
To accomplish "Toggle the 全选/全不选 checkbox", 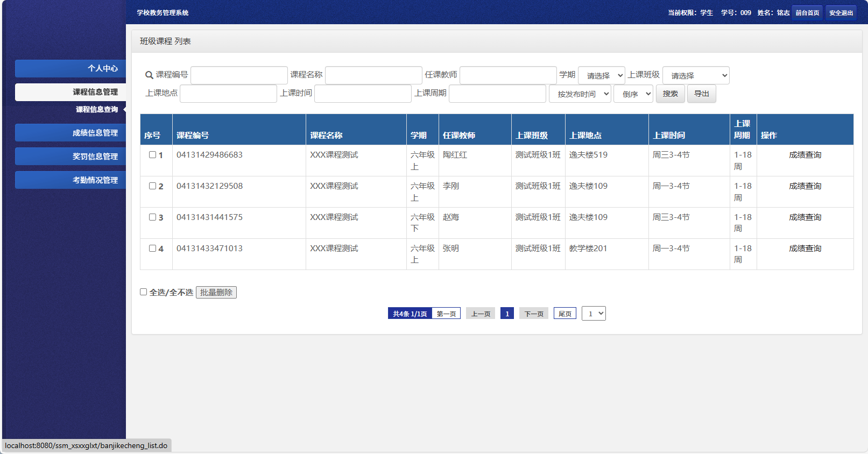I will click(x=144, y=292).
